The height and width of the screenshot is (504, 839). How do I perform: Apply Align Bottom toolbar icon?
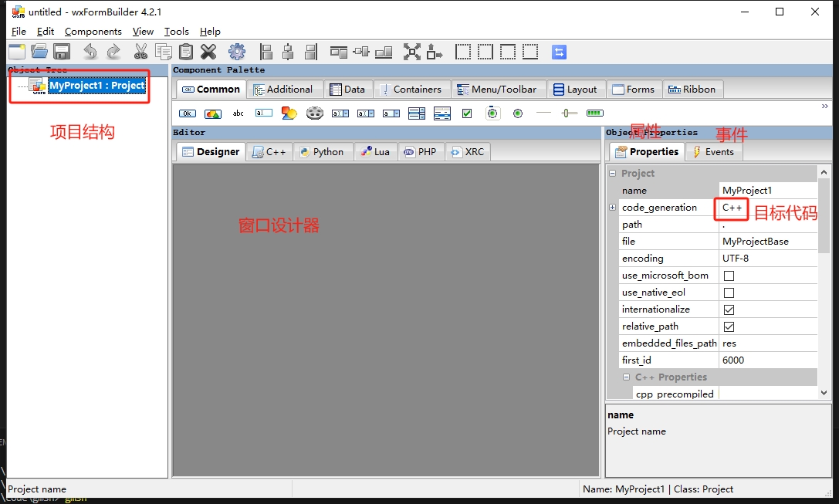pyautogui.click(x=384, y=52)
